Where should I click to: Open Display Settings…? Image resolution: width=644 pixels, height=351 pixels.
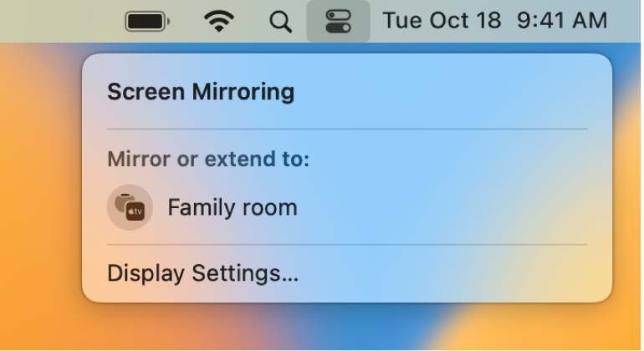coord(203,272)
